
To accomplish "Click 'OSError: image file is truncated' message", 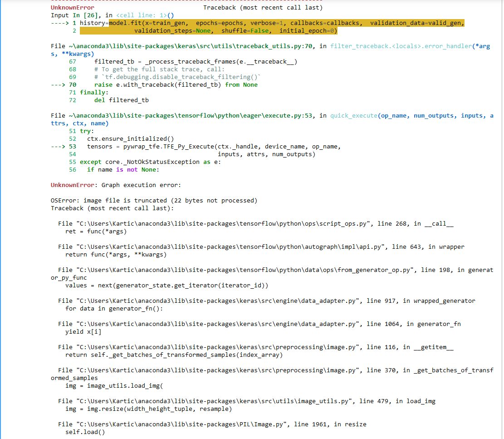I will coord(110,200).
